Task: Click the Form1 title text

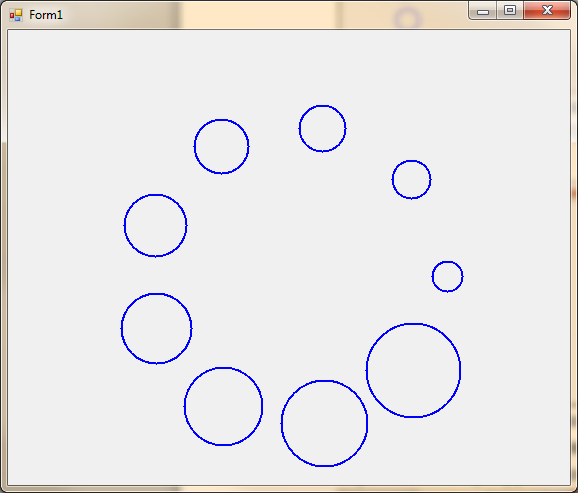Action: (x=46, y=15)
